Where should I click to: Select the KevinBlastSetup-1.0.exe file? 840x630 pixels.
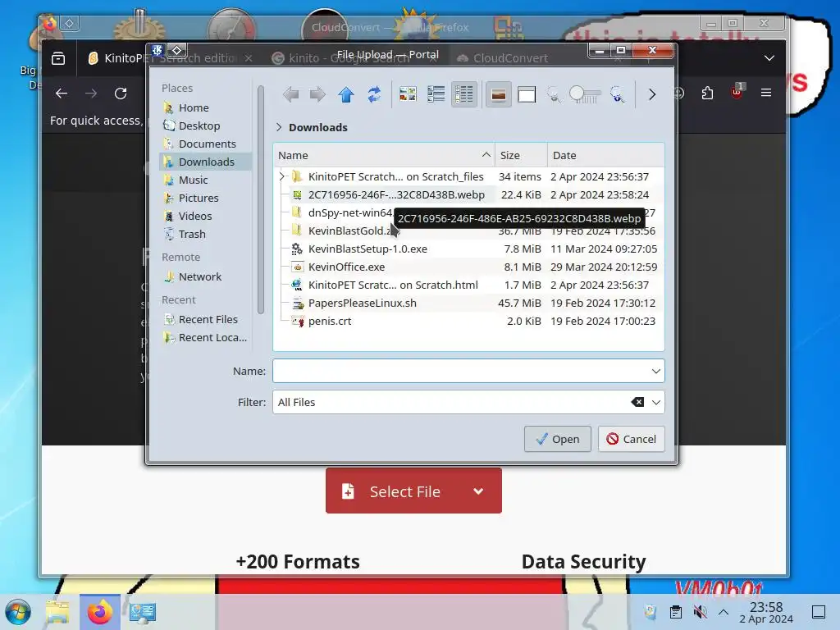[x=468, y=249]
